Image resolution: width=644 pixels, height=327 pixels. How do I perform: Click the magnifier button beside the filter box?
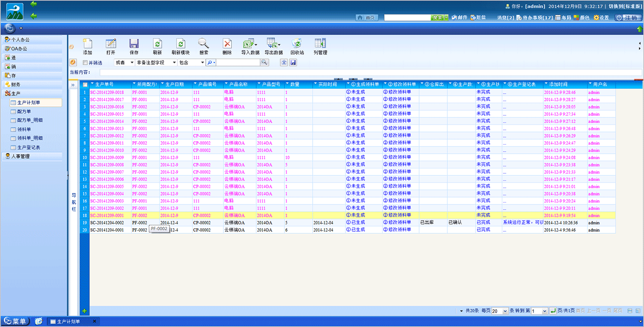click(265, 62)
